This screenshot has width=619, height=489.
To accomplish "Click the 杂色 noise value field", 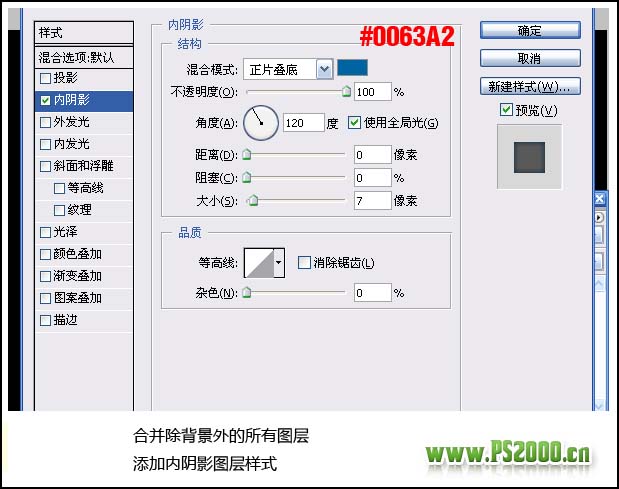I will (373, 293).
